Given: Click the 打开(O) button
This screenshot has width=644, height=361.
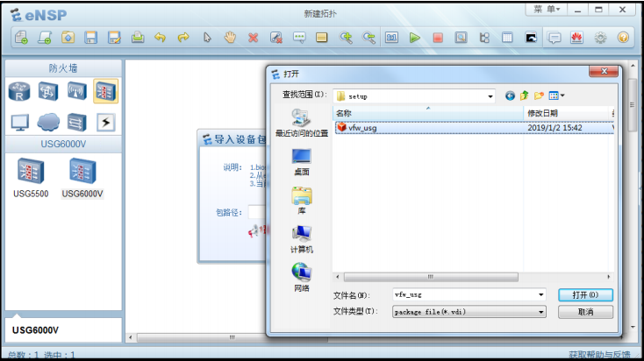Looking at the screenshot, I should pos(585,294).
